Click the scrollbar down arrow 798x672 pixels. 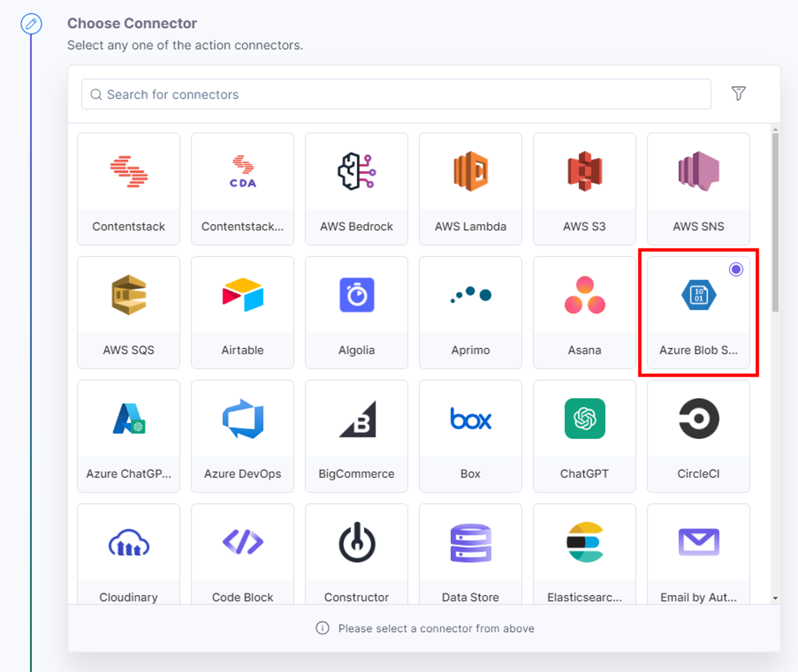[775, 598]
